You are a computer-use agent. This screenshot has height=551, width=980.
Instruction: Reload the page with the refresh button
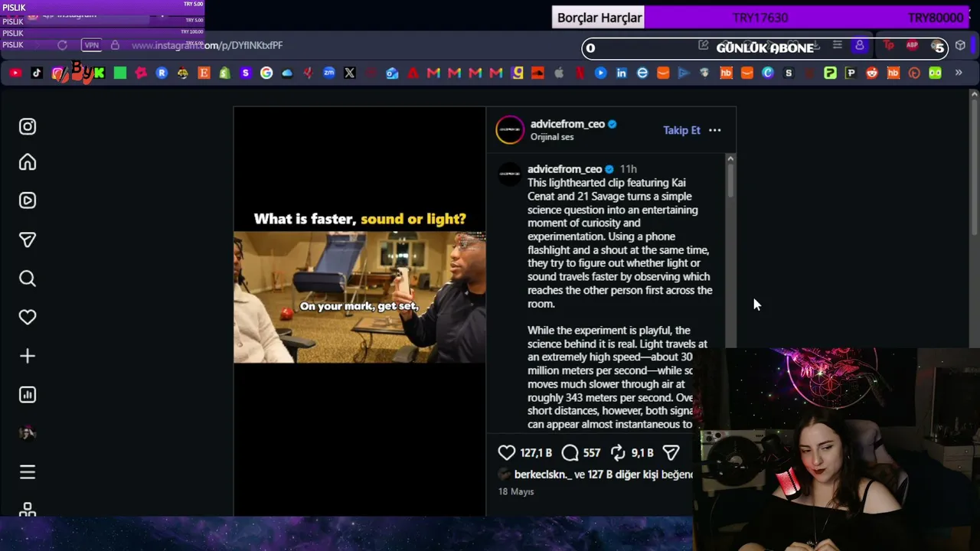[x=62, y=45]
